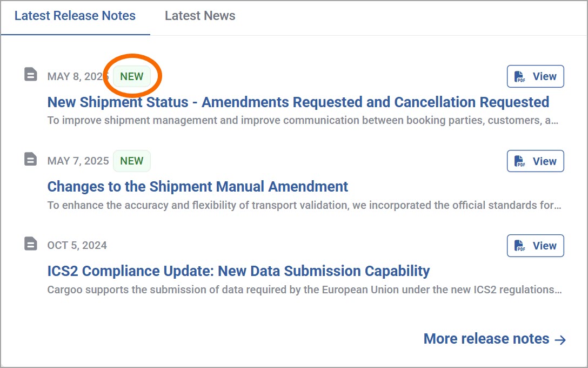The width and height of the screenshot is (588, 368).
Task: Open New Shipment Status - Amendments Requested title
Action: 298,102
